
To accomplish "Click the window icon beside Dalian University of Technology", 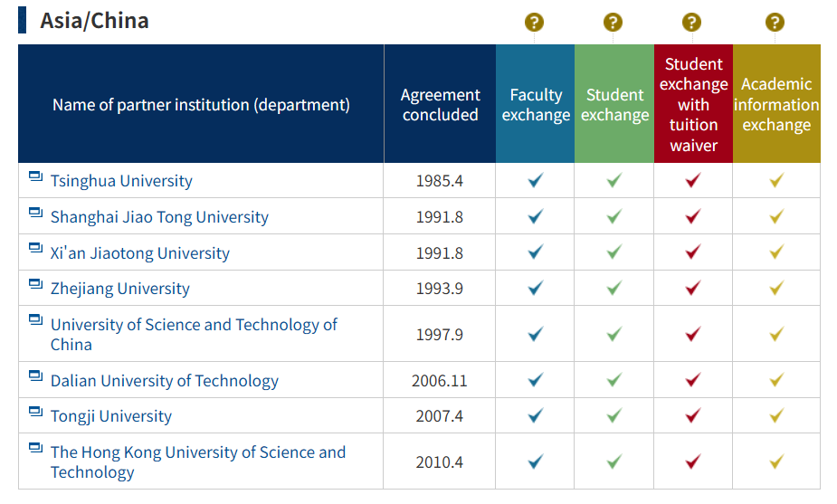I will coord(36,376).
